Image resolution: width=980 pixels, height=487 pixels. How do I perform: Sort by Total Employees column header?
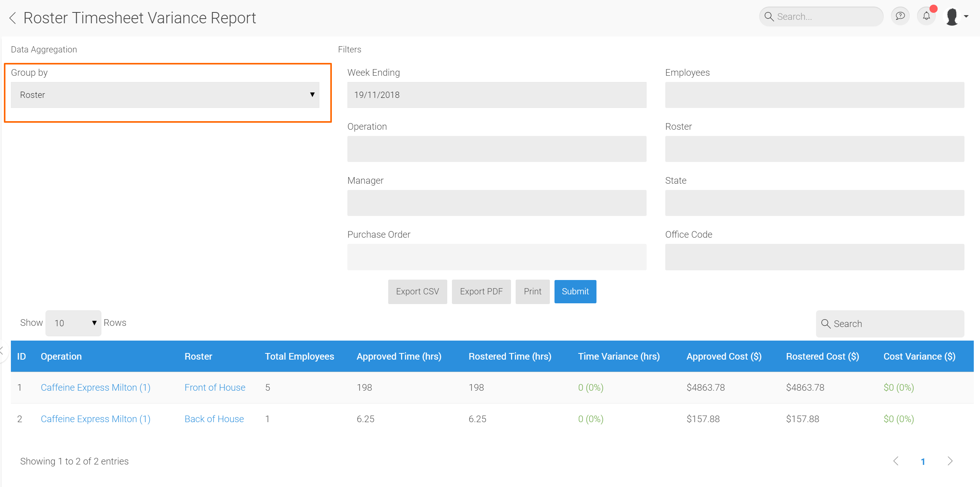coord(299,356)
